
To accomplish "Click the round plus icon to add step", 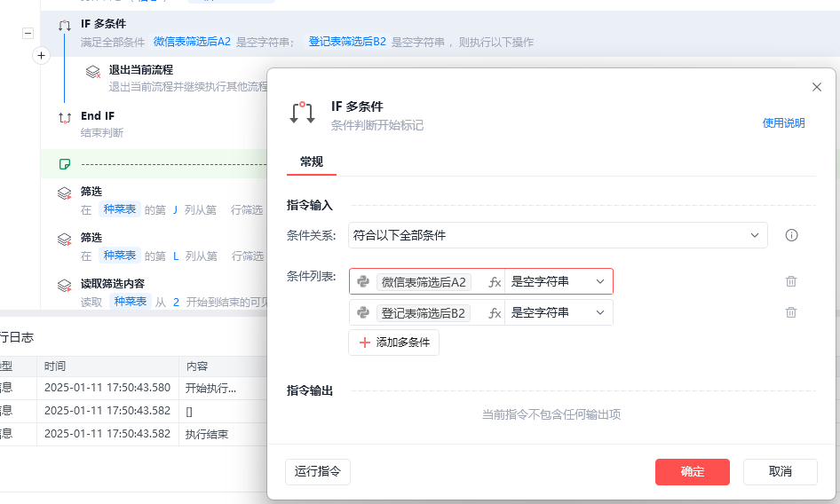I will [41, 56].
